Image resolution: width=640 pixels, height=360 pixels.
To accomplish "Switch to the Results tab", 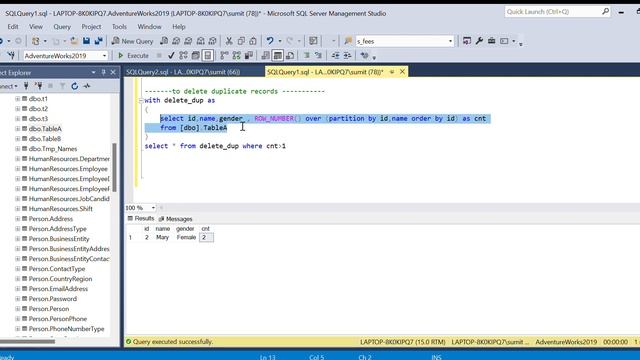I will pos(141,218).
